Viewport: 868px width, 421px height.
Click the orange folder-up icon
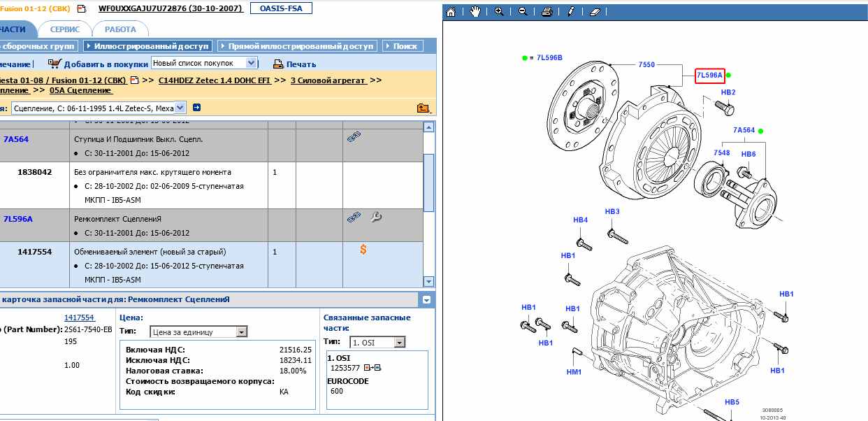coord(423,108)
